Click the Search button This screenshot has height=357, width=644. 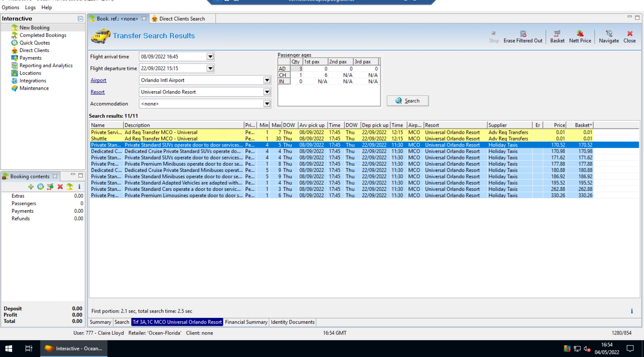coord(407,101)
